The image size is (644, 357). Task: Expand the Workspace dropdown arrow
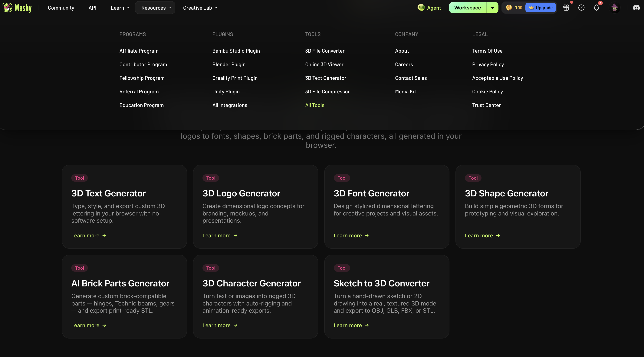pos(492,8)
